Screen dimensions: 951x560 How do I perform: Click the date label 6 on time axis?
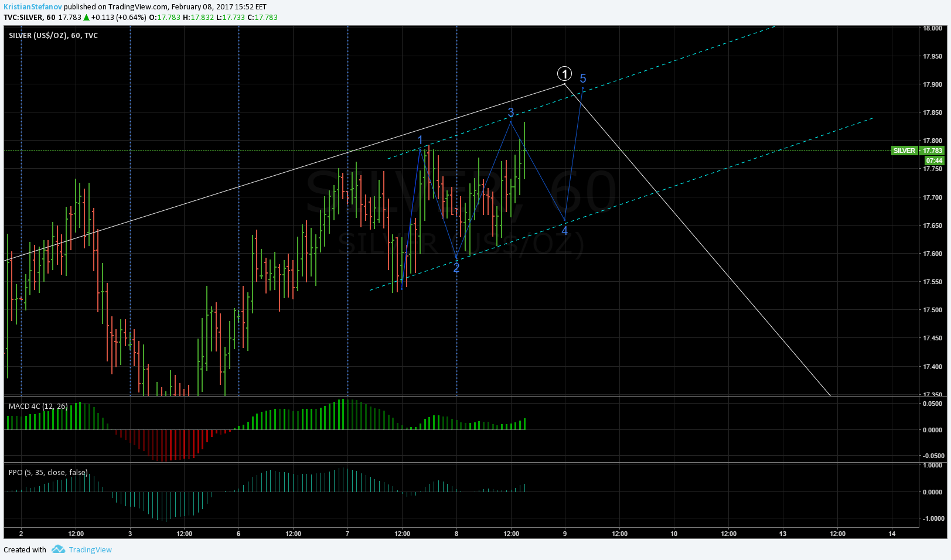(238, 534)
